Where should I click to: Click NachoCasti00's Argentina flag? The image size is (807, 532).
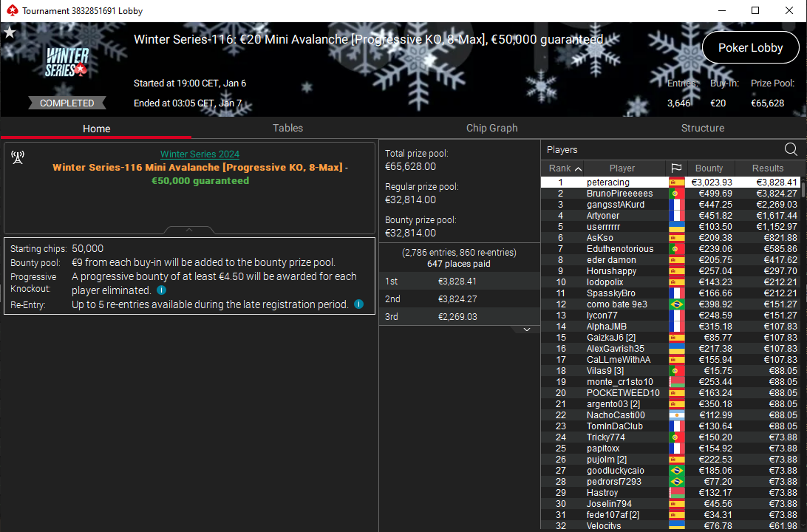676,415
